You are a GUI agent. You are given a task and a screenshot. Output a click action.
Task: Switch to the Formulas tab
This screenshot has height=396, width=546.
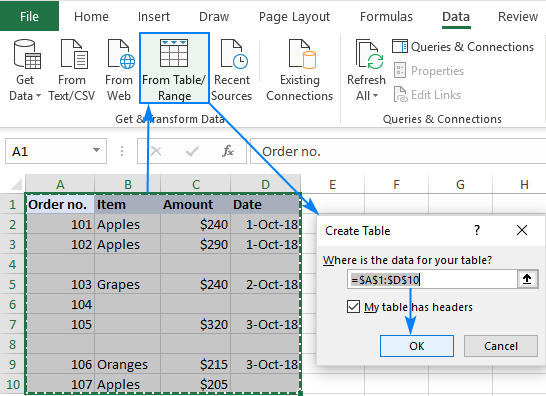(x=386, y=16)
